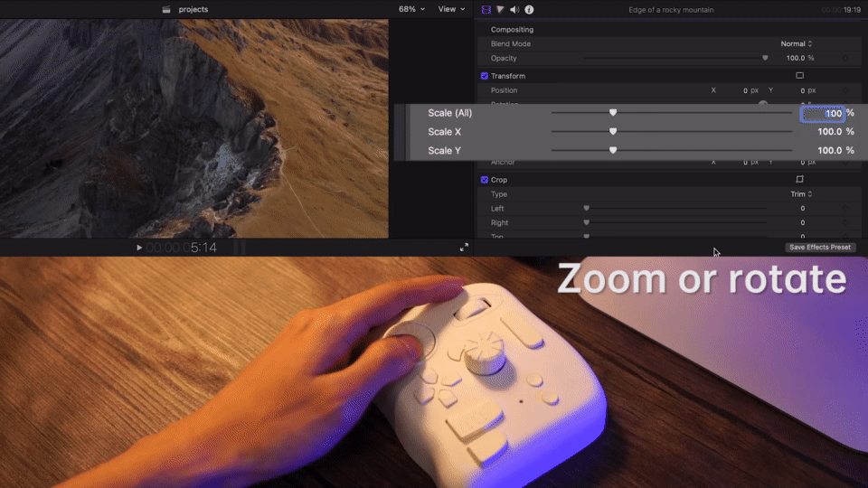Viewport: 868px width, 488px height.
Task: Open the Color inspector tab icon
Action: 500,9
